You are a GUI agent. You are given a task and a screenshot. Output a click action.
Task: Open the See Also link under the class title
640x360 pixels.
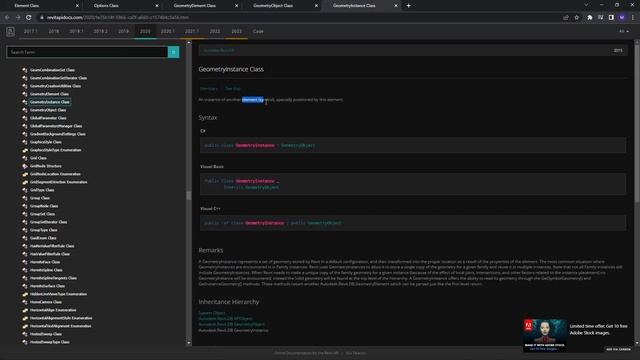233,89
